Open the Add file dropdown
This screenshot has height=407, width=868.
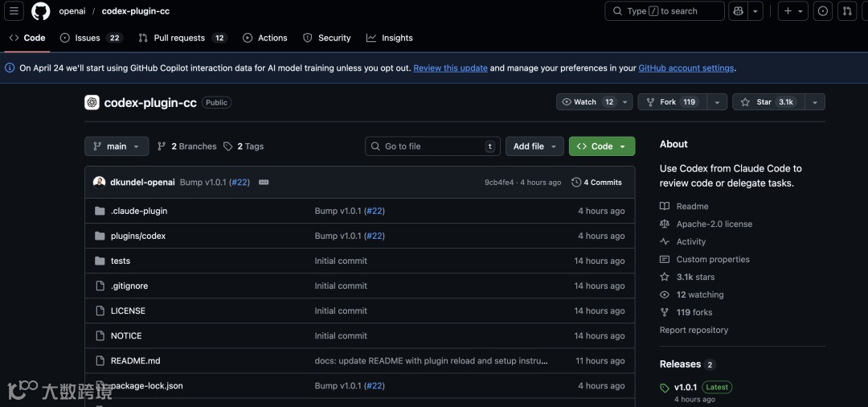click(534, 146)
